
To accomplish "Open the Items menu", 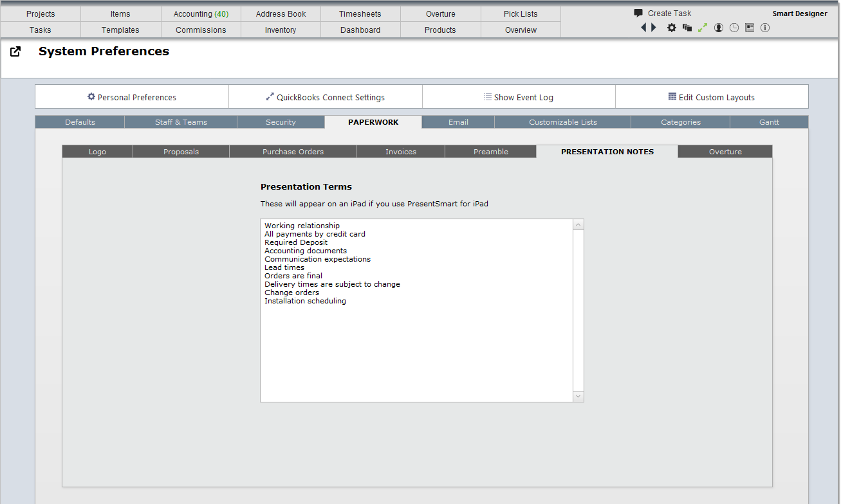I will click(x=120, y=14).
